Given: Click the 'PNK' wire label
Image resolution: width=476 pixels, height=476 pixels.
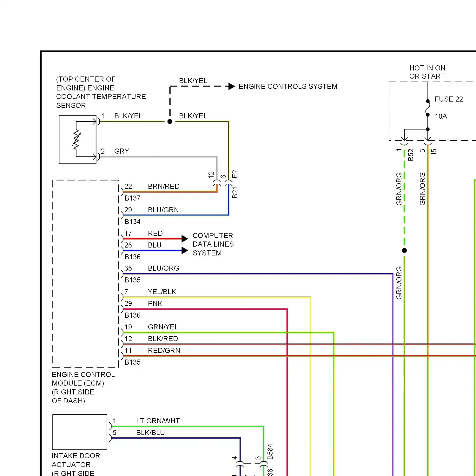Looking at the screenshot, I should coord(155,303).
